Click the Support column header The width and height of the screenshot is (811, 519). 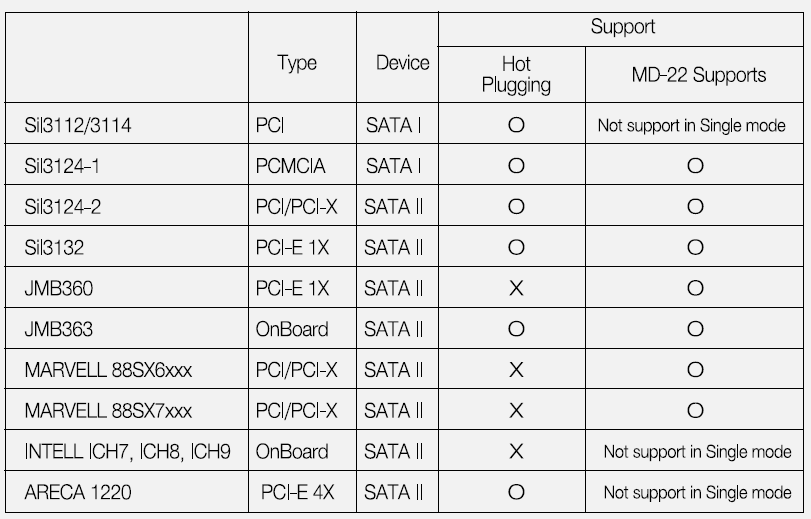pyautogui.click(x=622, y=27)
